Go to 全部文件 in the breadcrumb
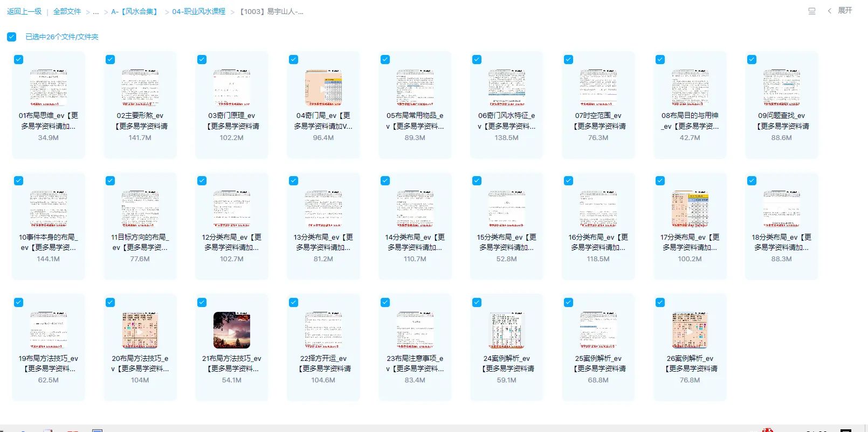Screen dimensions: 868x432 pyautogui.click(x=67, y=12)
